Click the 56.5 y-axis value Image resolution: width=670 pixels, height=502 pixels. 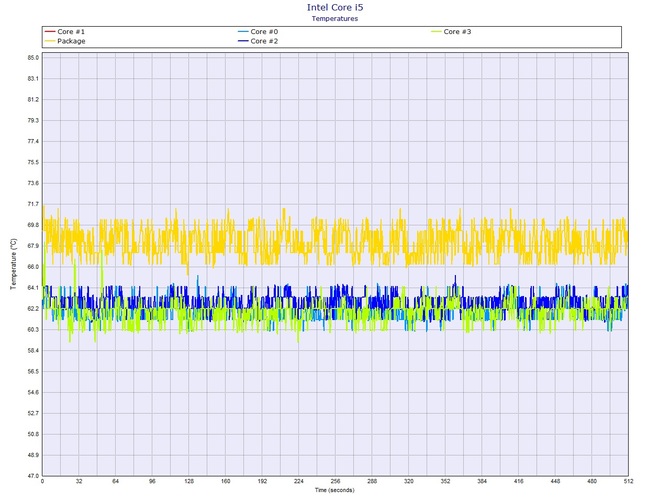point(33,371)
